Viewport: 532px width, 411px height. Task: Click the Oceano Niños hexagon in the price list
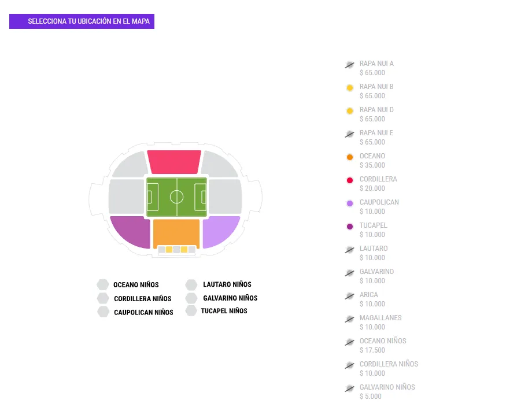pos(349,342)
